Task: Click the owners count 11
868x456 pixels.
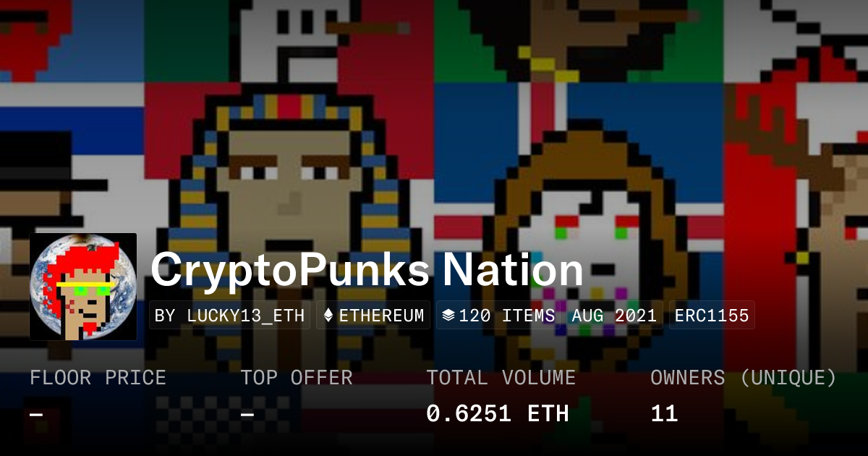Action: 664,414
